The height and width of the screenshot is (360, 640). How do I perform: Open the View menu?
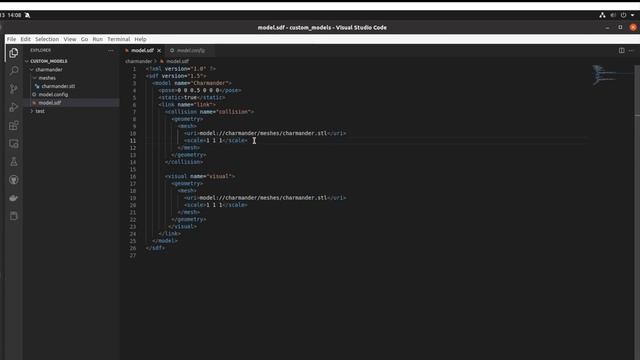(x=70, y=39)
